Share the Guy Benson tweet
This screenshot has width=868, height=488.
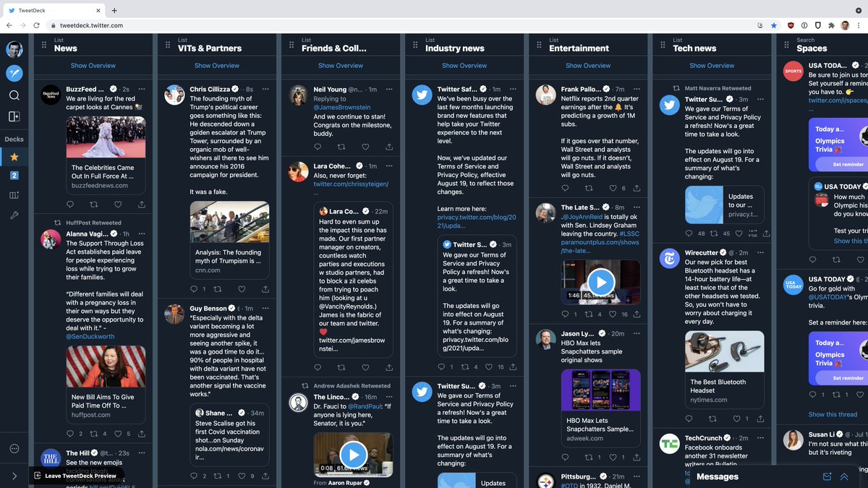265,476
